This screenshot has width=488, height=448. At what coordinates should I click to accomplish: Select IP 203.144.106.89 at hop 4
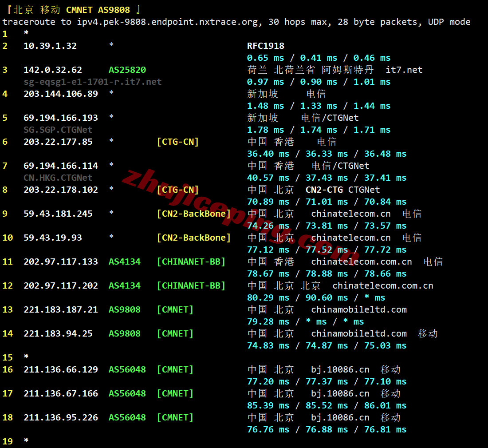tap(61, 94)
